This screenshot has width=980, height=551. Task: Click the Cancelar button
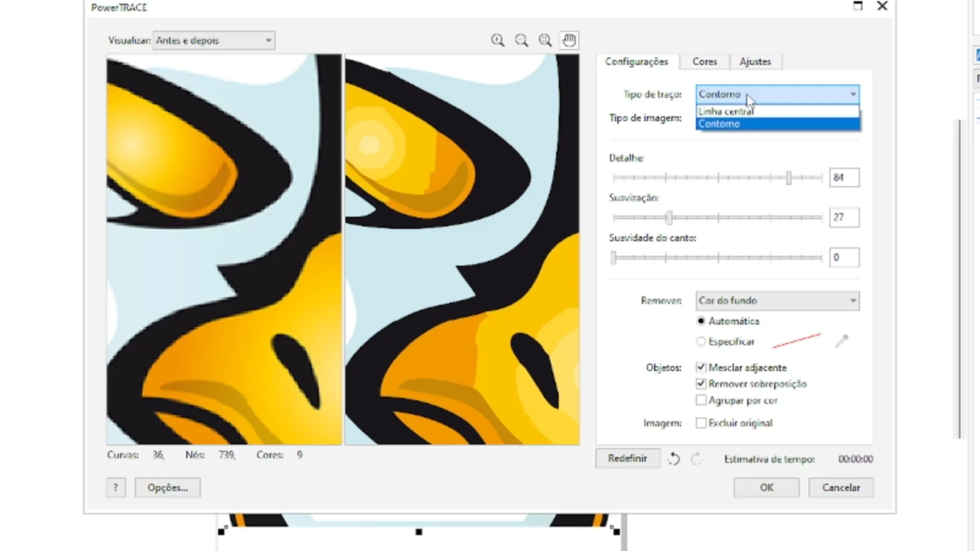(x=841, y=488)
